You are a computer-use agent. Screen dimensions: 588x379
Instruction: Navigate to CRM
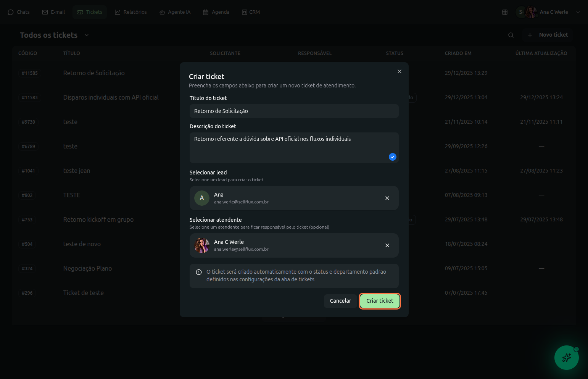[251, 12]
